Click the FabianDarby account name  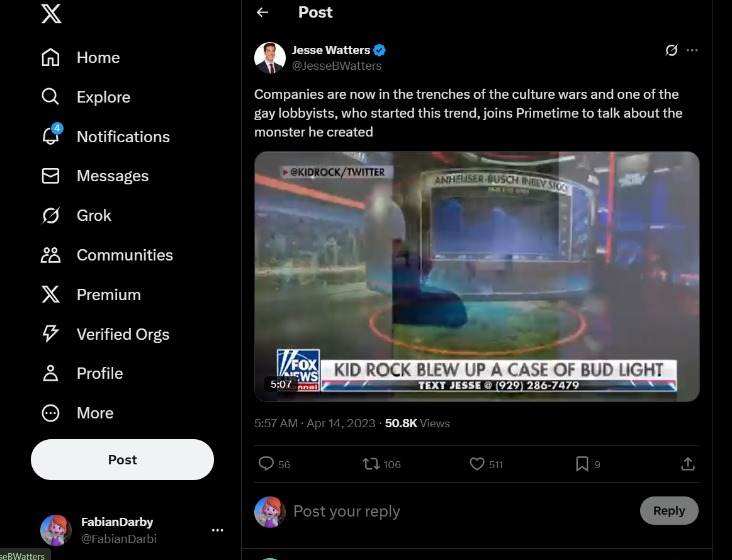pyautogui.click(x=117, y=522)
